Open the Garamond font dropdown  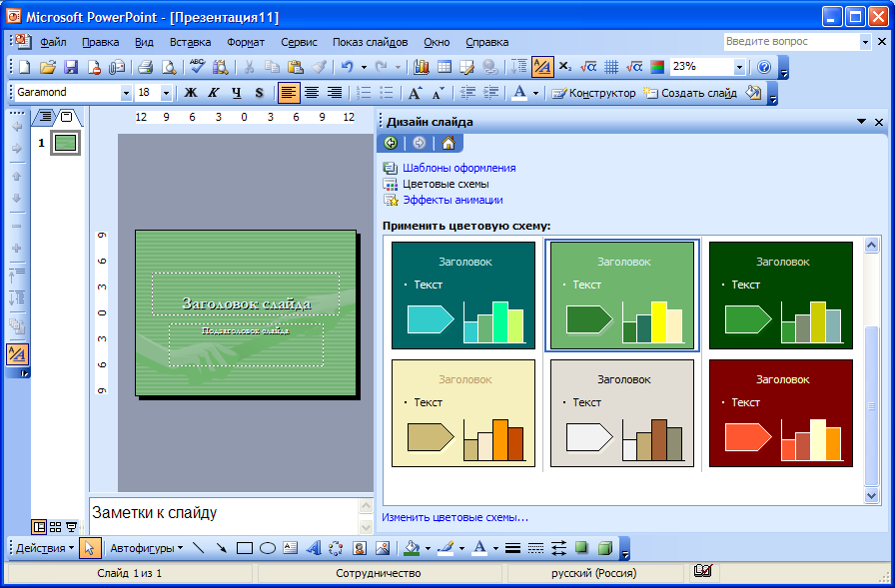(126, 93)
